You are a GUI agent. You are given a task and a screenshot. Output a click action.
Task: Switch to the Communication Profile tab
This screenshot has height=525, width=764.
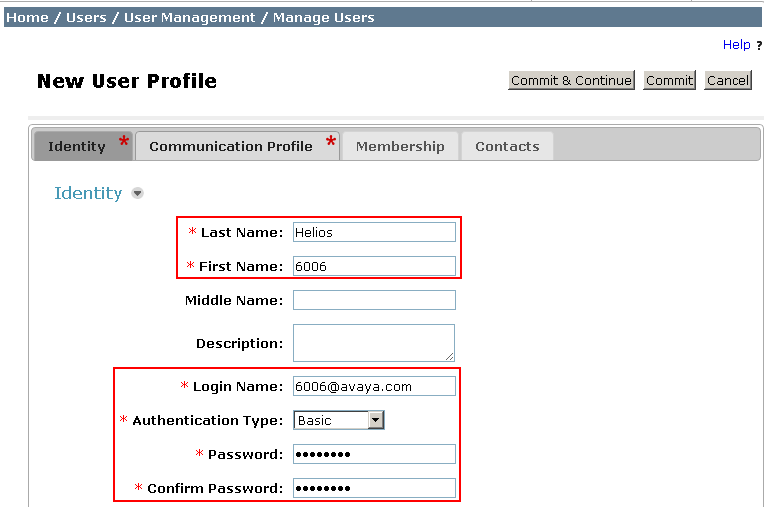coord(231,146)
